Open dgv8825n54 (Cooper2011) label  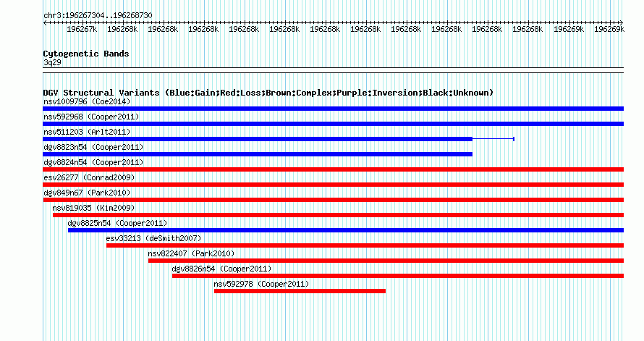tap(117, 223)
